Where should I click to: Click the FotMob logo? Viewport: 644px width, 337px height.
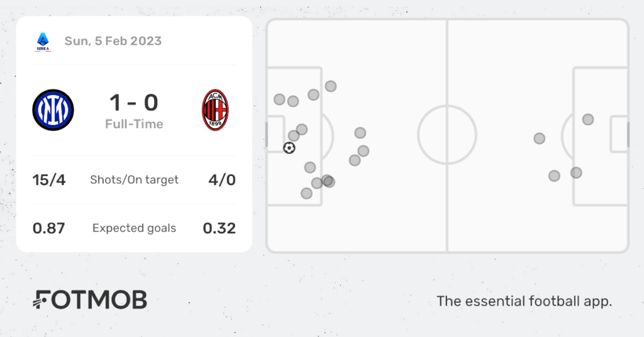click(90, 300)
